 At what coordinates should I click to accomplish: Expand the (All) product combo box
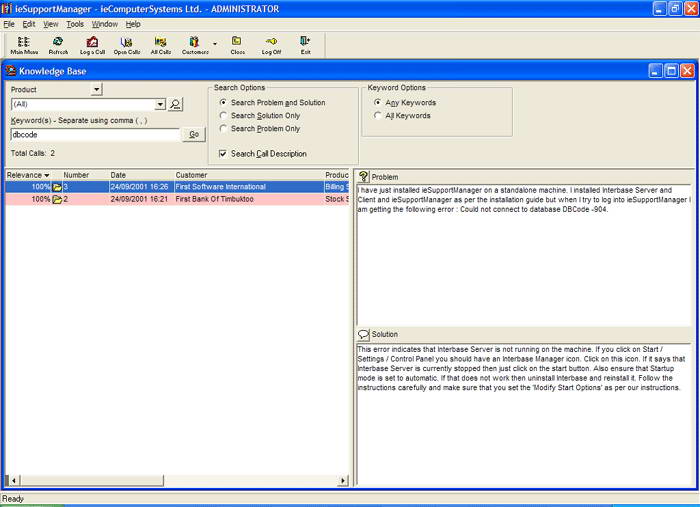pyautogui.click(x=160, y=104)
